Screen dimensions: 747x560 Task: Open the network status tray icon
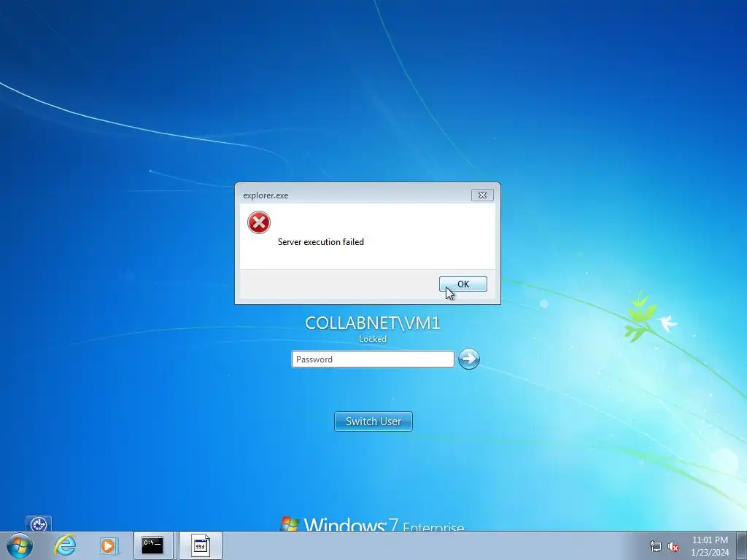coord(656,546)
